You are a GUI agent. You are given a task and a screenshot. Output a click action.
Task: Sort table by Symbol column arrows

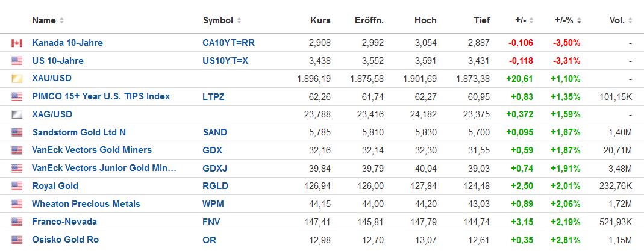pos(239,20)
